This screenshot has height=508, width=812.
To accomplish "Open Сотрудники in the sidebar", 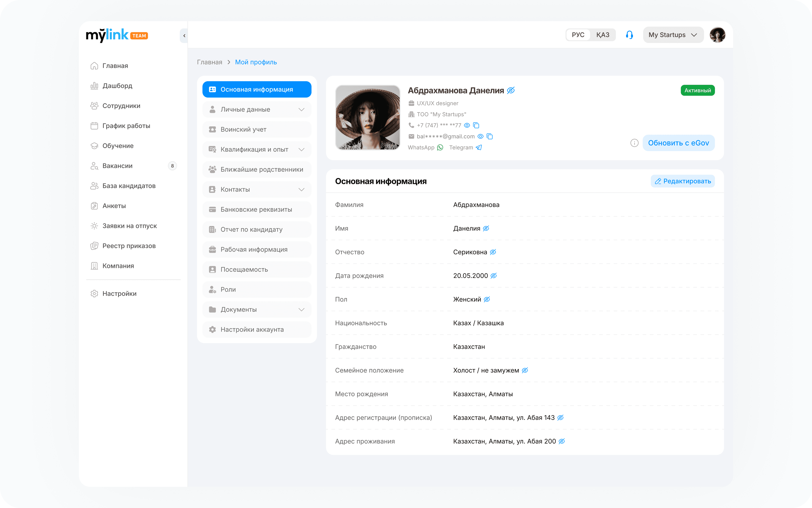I will 134,106.
